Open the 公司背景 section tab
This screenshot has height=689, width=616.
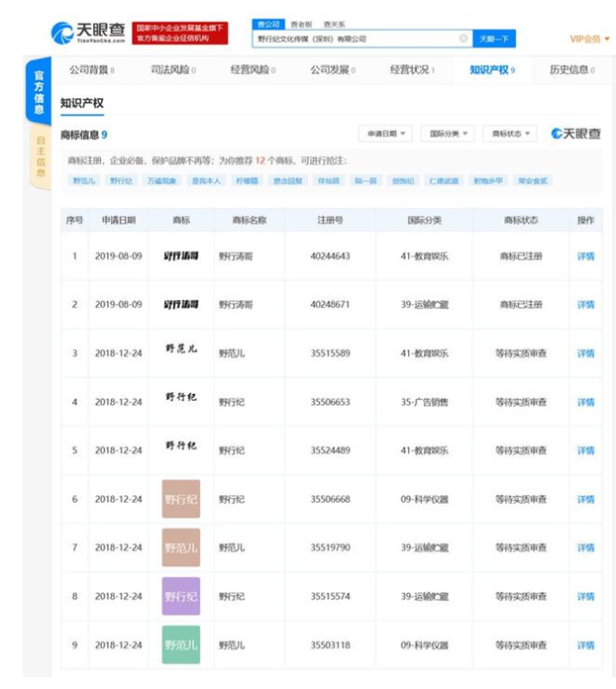[91, 70]
